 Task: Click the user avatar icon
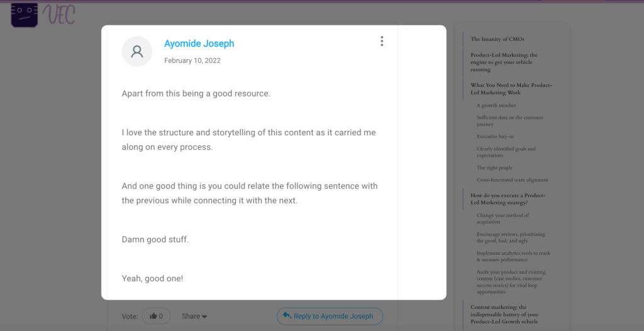136,52
